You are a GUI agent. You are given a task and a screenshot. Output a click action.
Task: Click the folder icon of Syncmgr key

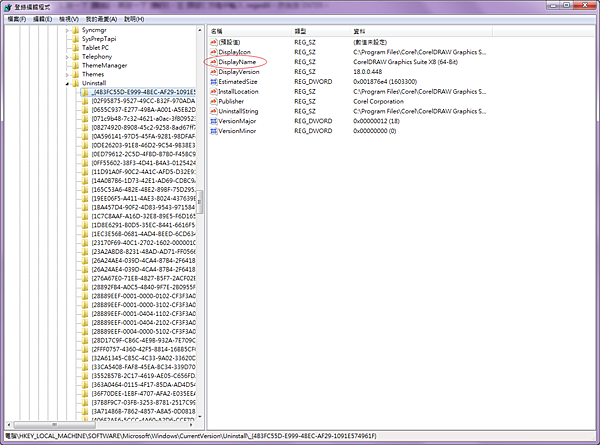tap(75, 30)
